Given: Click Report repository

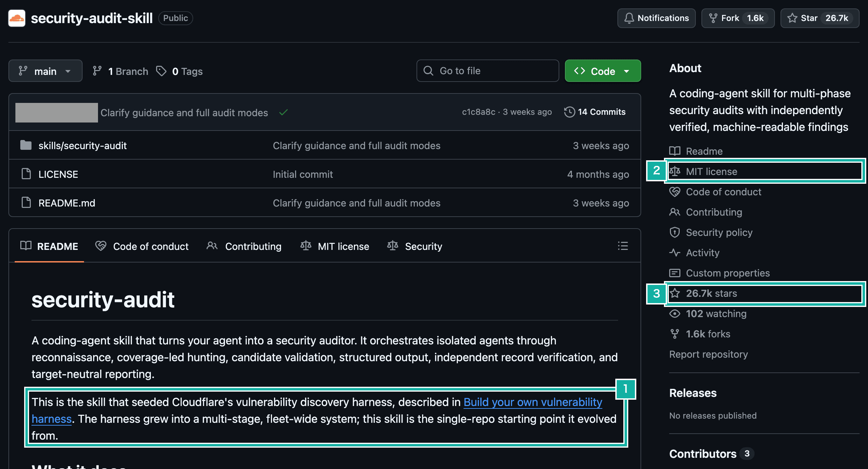Looking at the screenshot, I should [708, 354].
